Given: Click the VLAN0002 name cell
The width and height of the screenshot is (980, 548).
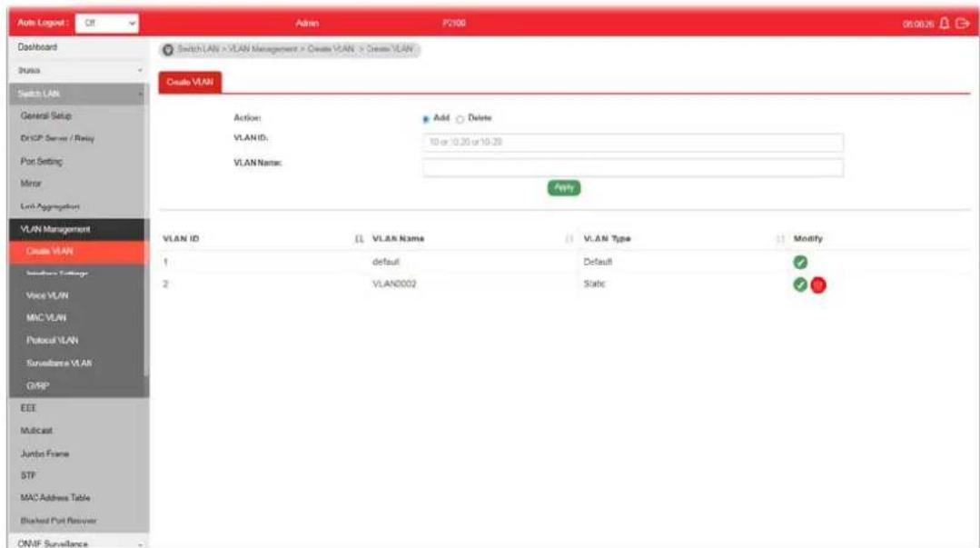Looking at the screenshot, I should tap(394, 284).
